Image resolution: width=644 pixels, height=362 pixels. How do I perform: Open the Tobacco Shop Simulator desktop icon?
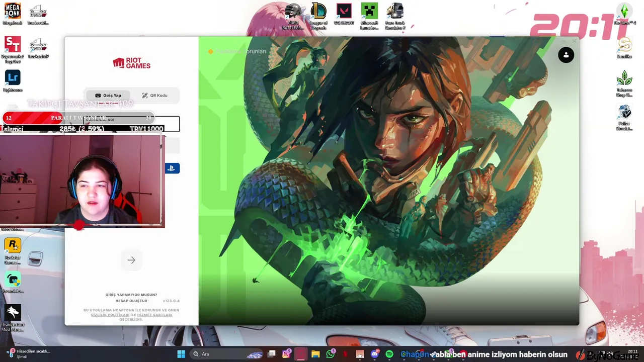(624, 83)
